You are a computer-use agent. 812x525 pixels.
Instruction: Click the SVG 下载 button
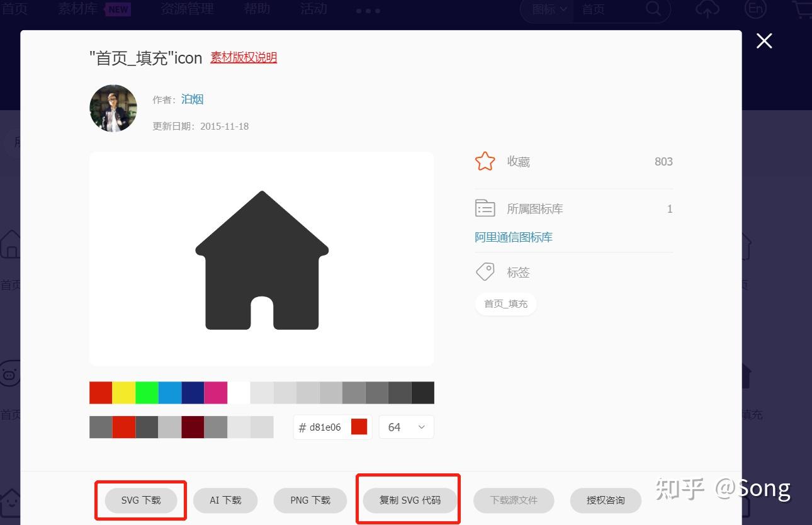tap(140, 500)
